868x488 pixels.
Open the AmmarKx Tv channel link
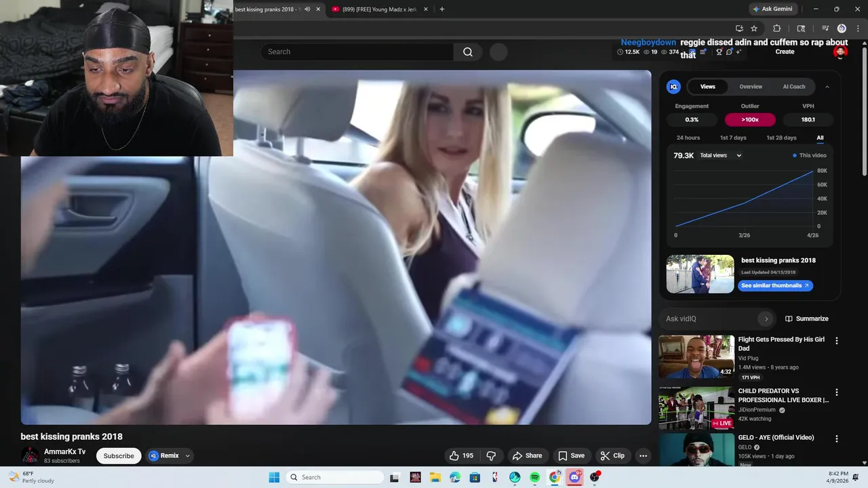(65, 452)
